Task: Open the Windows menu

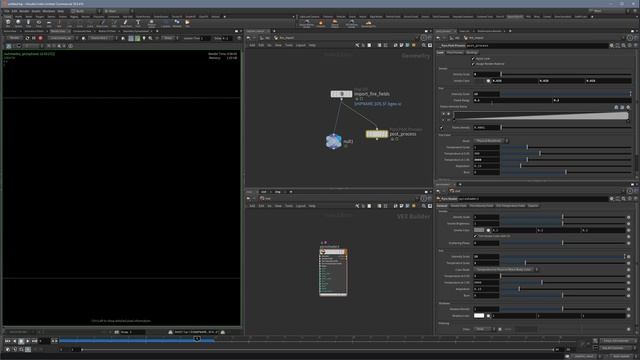Action: (49, 11)
